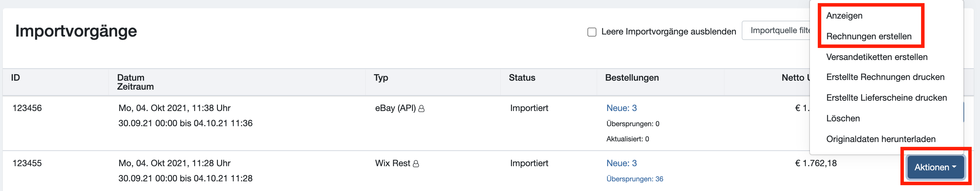The image size is (980, 191).
Task: Open the Übersprungen: 36 link
Action: tap(635, 179)
